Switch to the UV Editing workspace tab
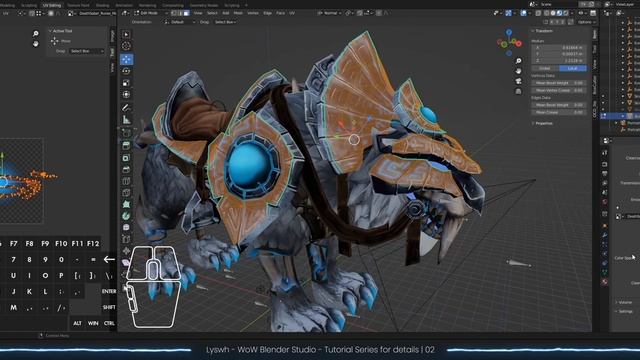640x360 pixels. coord(52,5)
